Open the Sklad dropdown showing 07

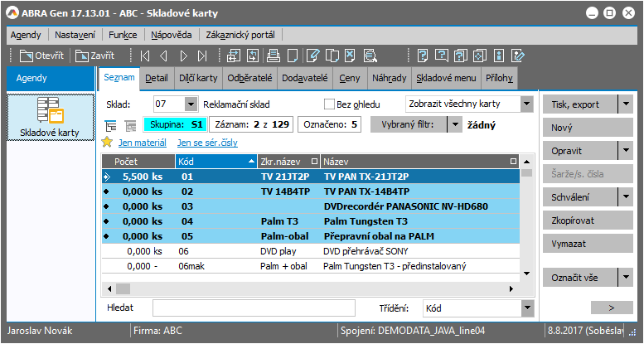click(191, 104)
